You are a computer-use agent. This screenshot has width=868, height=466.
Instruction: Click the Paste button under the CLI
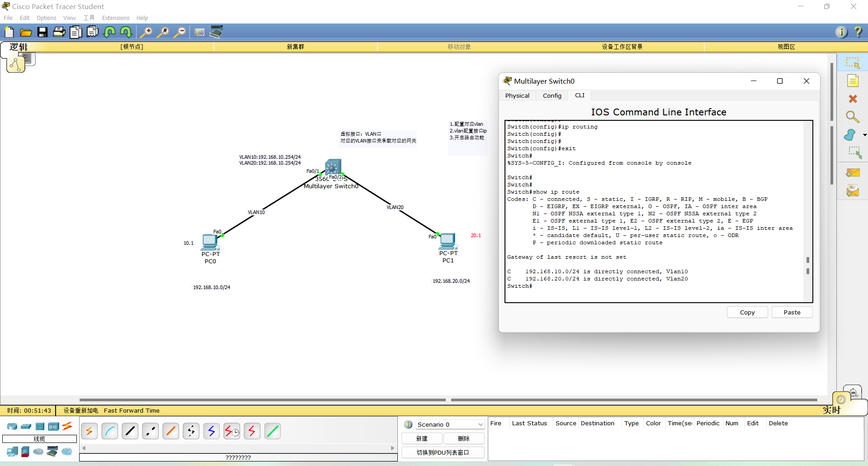point(792,312)
